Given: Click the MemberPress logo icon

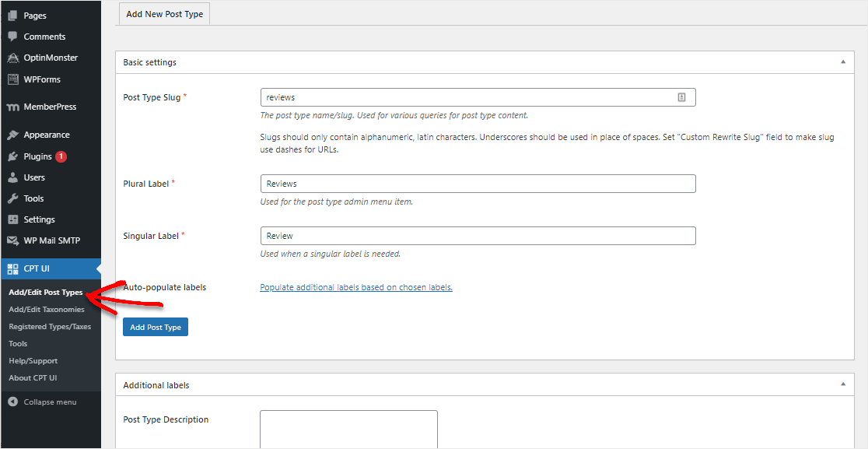Looking at the screenshot, I should click(x=12, y=107).
